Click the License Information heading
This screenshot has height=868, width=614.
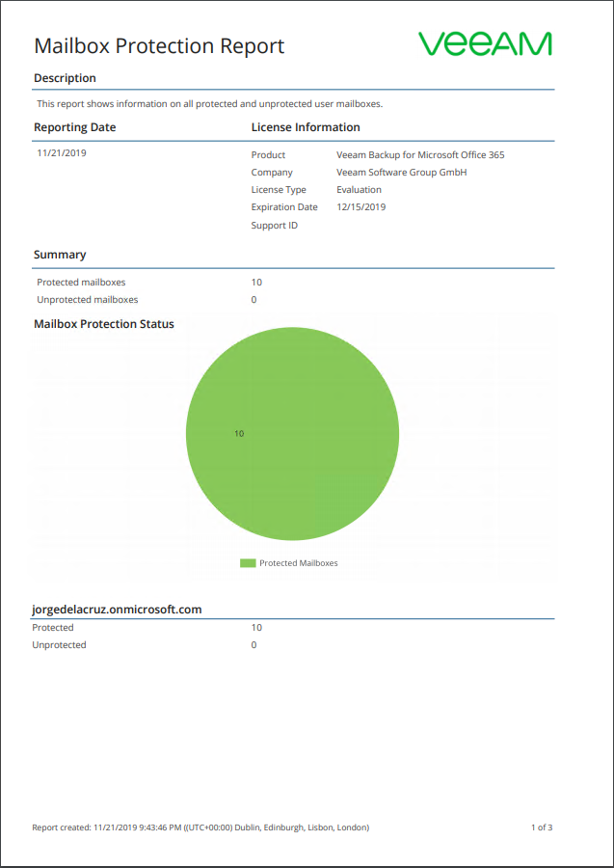[306, 127]
